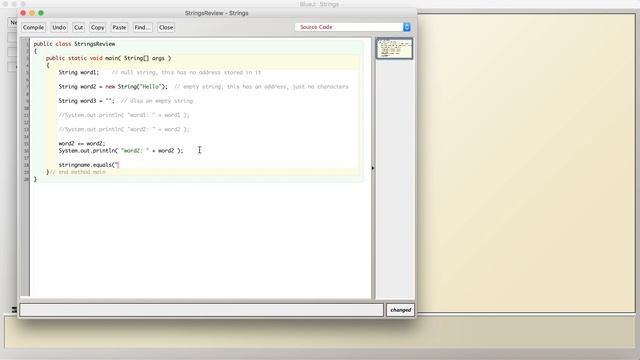Place cursor in 'public class StringsReview' line
The image size is (640, 360).
click(x=74, y=44)
